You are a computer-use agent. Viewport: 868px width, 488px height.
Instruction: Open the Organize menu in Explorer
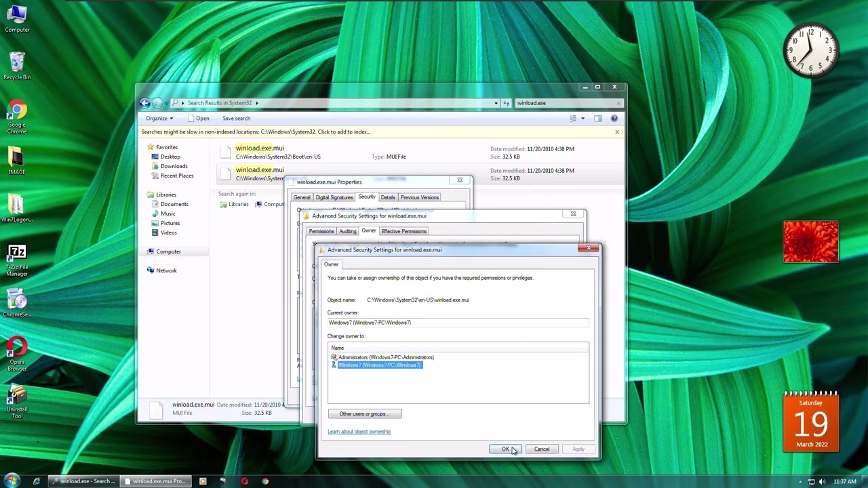pyautogui.click(x=159, y=119)
